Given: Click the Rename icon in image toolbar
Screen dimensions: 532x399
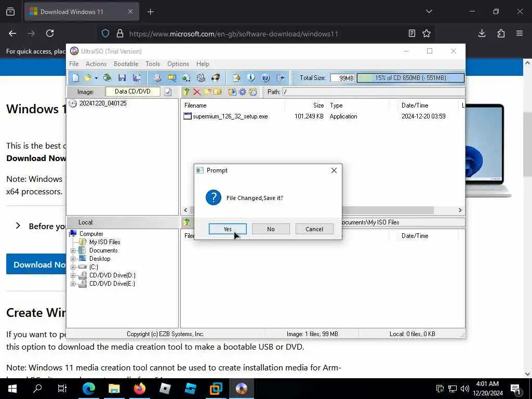Looking at the screenshot, I should point(218,91).
